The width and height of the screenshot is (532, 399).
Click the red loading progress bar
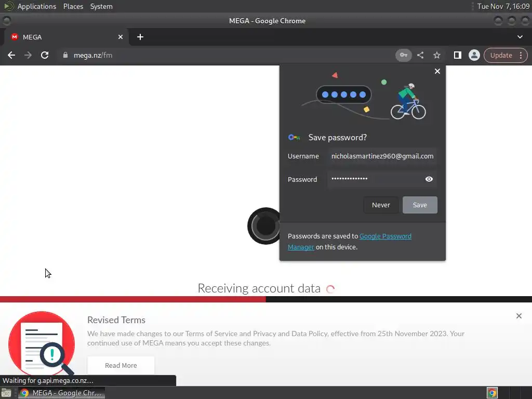pos(132,299)
